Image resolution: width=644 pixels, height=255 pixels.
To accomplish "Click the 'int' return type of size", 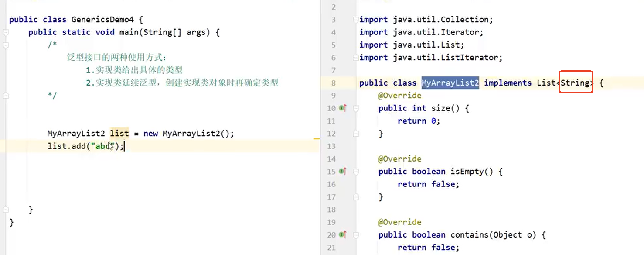I will [419, 108].
